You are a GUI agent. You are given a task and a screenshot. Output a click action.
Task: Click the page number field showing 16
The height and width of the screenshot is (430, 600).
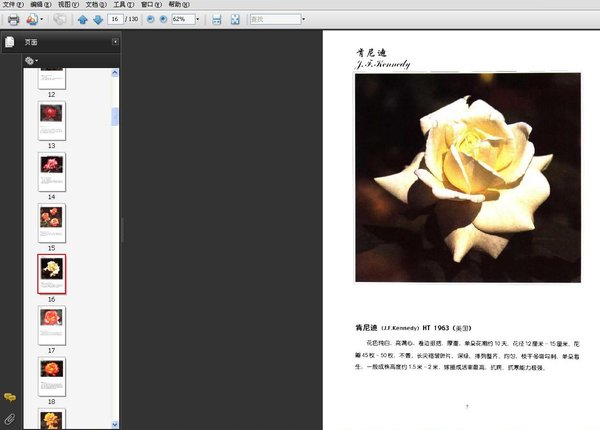tap(115, 19)
